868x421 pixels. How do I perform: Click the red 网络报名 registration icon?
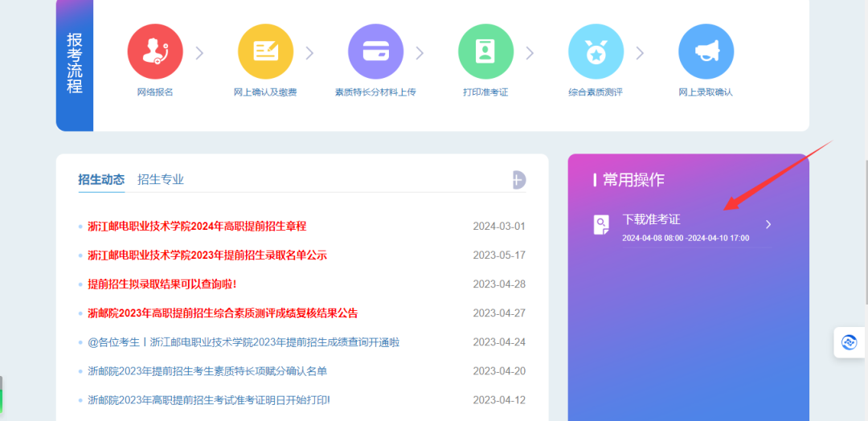(155, 52)
